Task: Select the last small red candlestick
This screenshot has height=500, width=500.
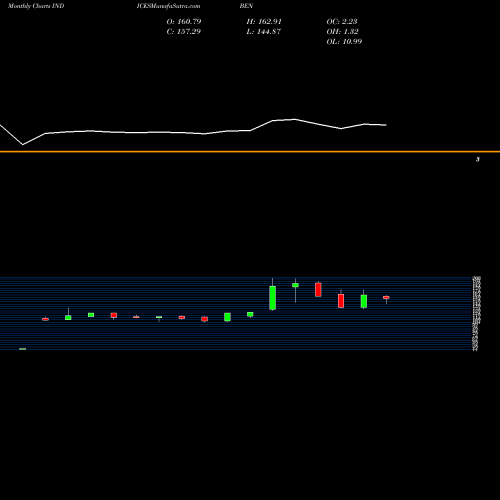Action: tap(386, 297)
